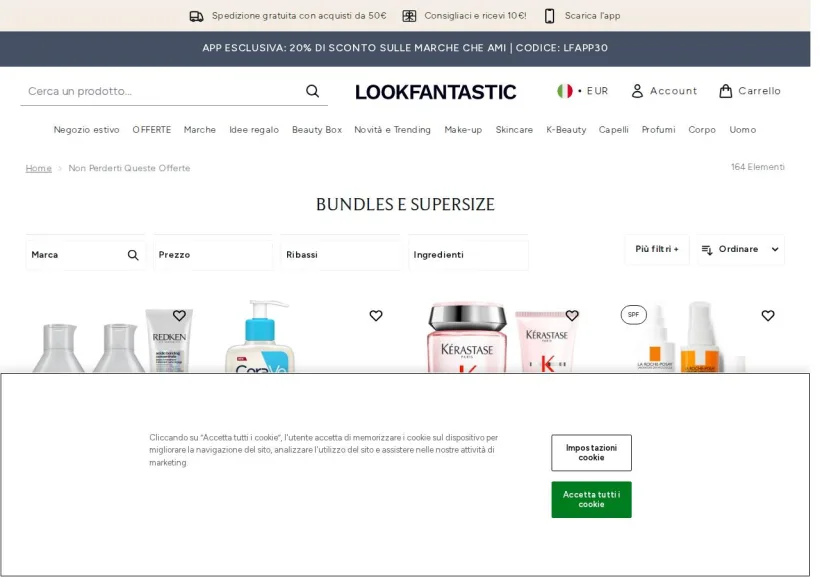The height and width of the screenshot is (577, 820).
Task: Click the delivery truck shipping icon
Action: pos(196,16)
